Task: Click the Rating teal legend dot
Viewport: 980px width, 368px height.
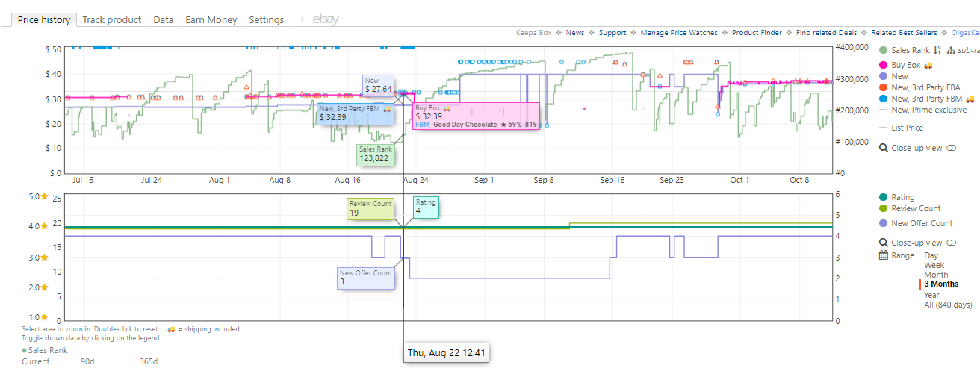Action: click(x=884, y=197)
